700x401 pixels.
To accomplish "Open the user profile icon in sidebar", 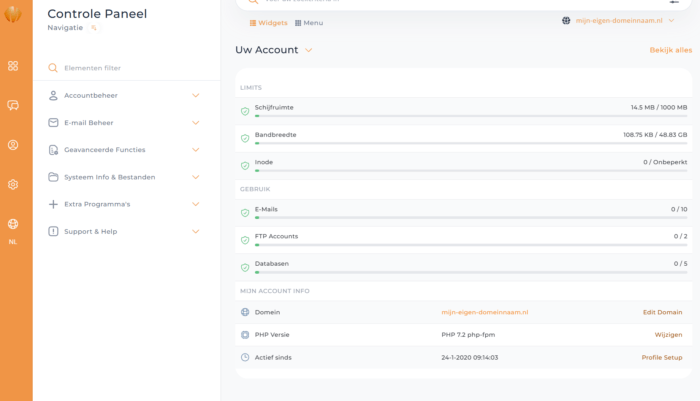I will [13, 145].
